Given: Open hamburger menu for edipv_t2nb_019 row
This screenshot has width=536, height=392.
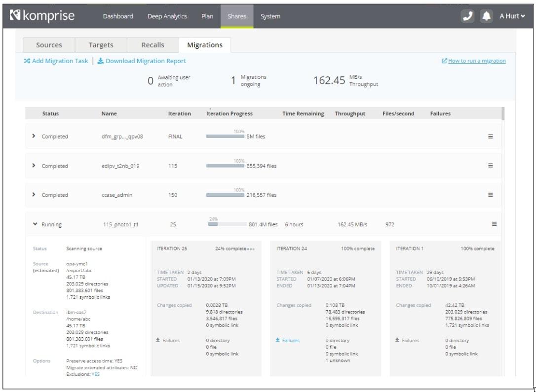Looking at the screenshot, I should click(490, 166).
